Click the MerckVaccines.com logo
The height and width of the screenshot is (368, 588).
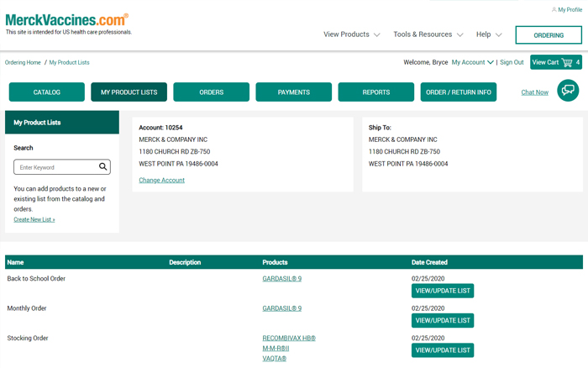tap(66, 20)
